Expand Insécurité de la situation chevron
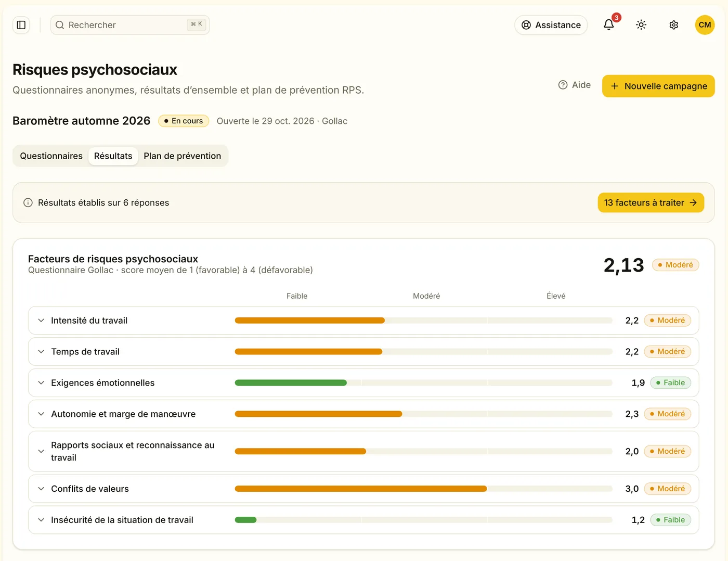Screen dimensions: 728x561 pos(41,520)
